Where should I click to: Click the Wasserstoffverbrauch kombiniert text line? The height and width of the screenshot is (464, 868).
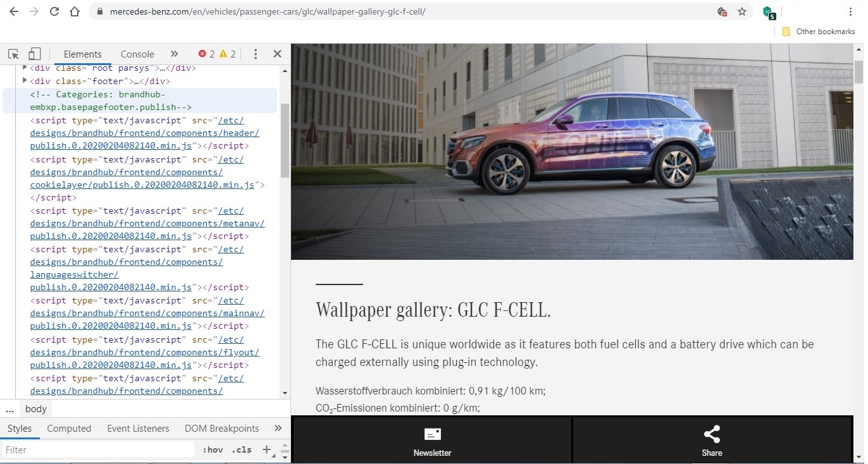coord(431,391)
